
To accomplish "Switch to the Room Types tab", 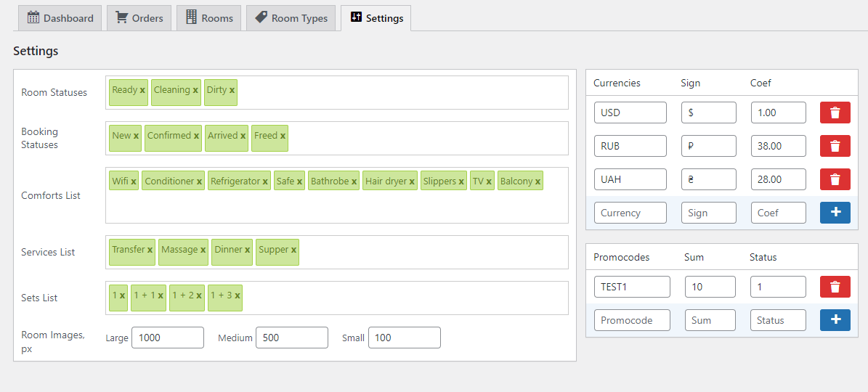I will [291, 18].
